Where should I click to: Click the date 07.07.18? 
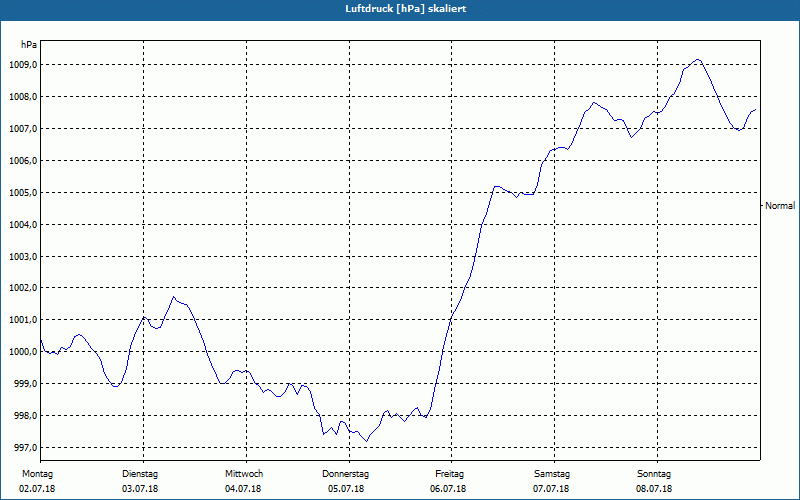tap(551, 489)
